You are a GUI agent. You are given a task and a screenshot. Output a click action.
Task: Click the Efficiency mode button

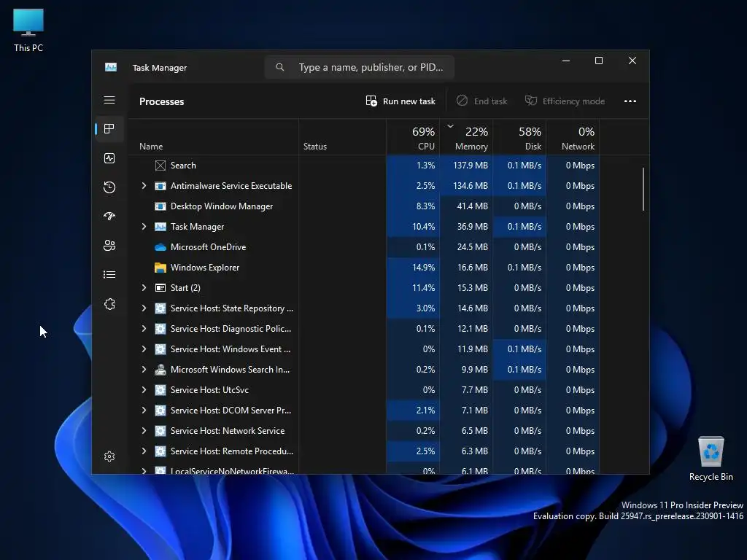pyautogui.click(x=565, y=101)
